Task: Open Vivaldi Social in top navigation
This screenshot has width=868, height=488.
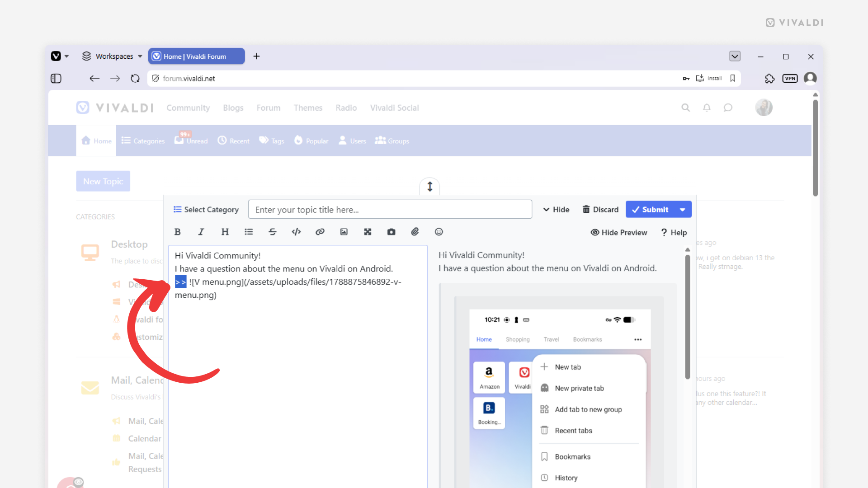Action: [395, 108]
